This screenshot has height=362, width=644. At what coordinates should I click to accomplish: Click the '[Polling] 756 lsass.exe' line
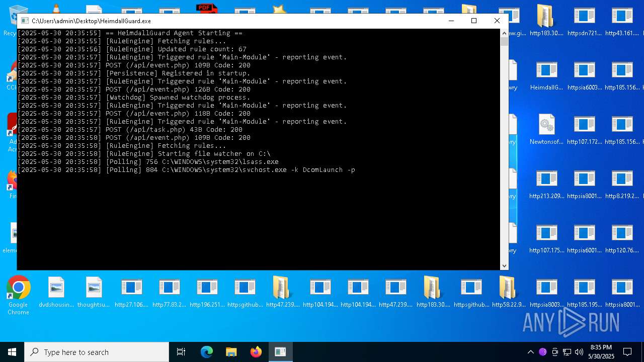click(148, 162)
